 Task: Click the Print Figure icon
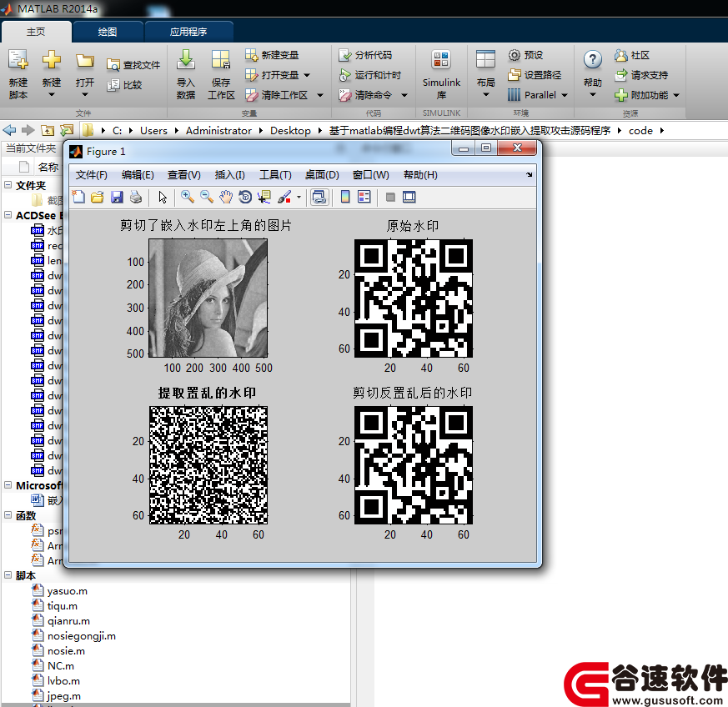(136, 197)
